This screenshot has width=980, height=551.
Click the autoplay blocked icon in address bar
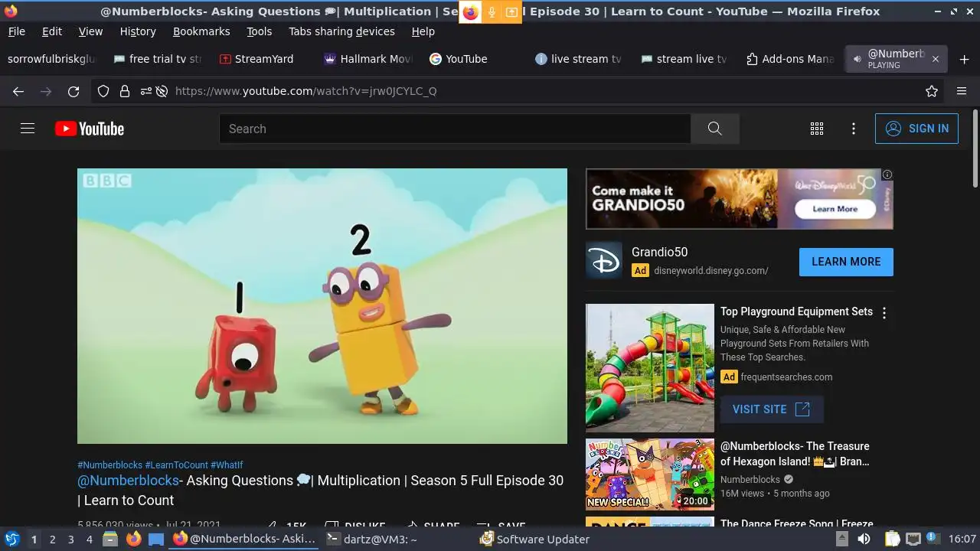click(x=162, y=91)
